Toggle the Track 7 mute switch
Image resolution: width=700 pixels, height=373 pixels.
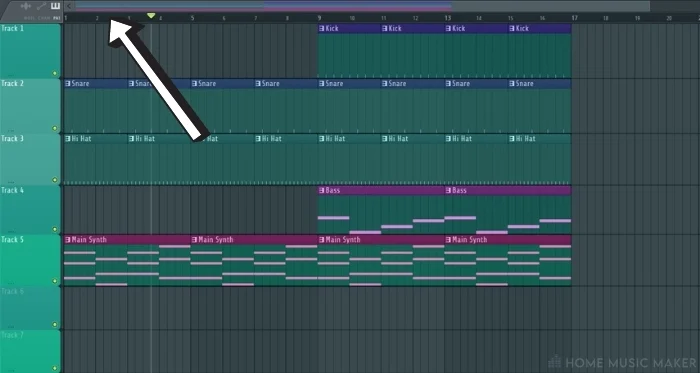coord(55,369)
